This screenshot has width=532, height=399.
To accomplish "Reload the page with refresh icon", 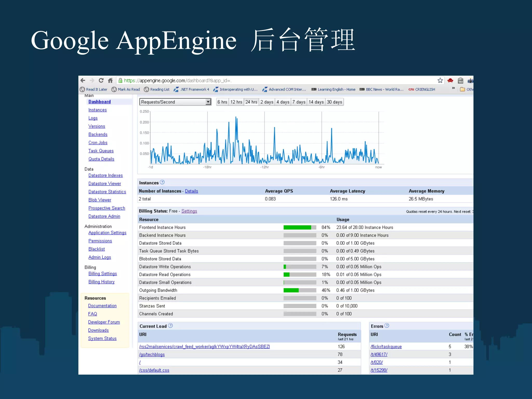I will pyautogui.click(x=101, y=81).
